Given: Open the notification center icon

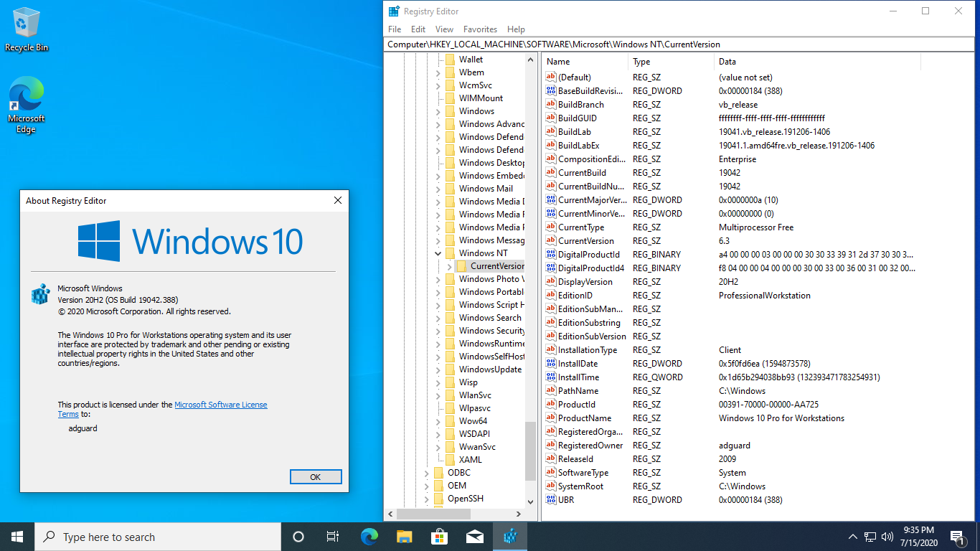Looking at the screenshot, I should [957, 537].
